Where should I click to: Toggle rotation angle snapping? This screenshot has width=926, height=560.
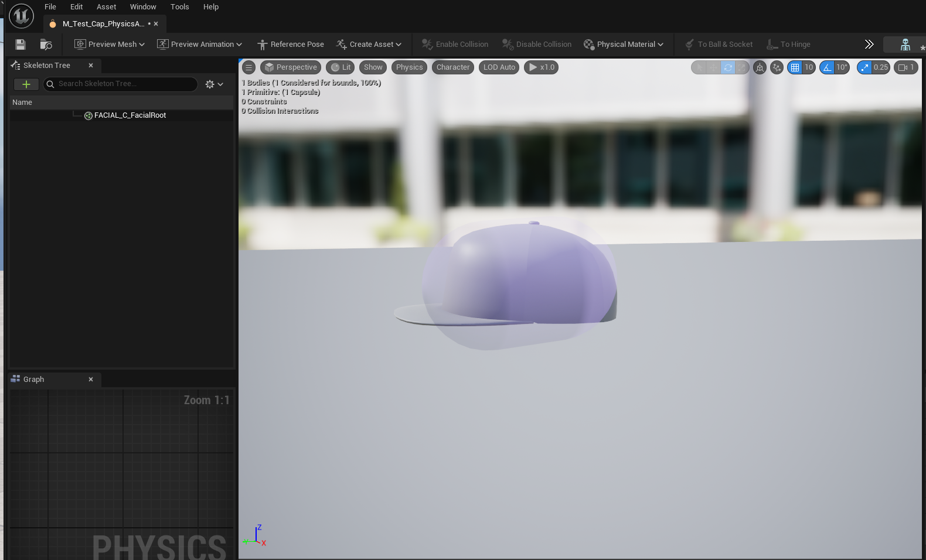point(827,67)
